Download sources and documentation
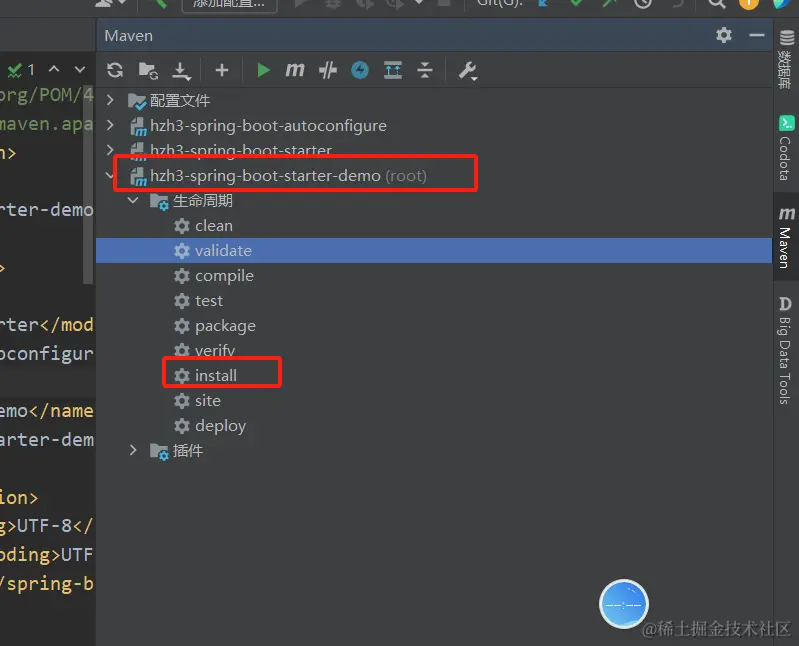This screenshot has height=646, width=799. pos(181,71)
